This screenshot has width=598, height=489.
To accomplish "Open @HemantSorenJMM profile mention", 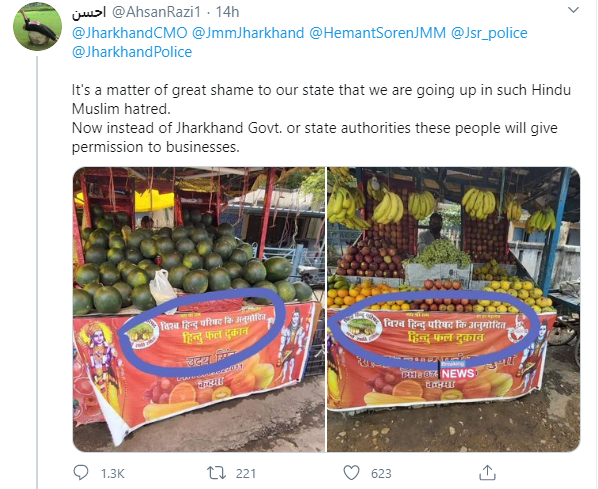I will (377, 33).
